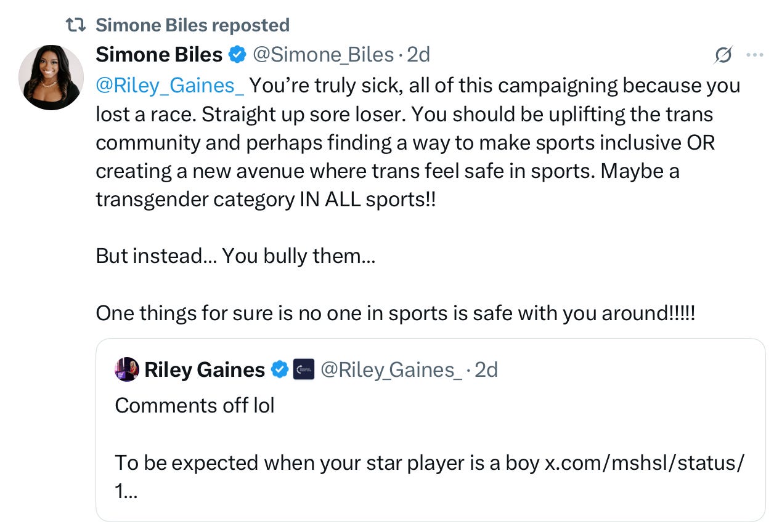This screenshot has width=774, height=532.
Task: Open the @Simone_Biles handle
Action: [x=323, y=55]
